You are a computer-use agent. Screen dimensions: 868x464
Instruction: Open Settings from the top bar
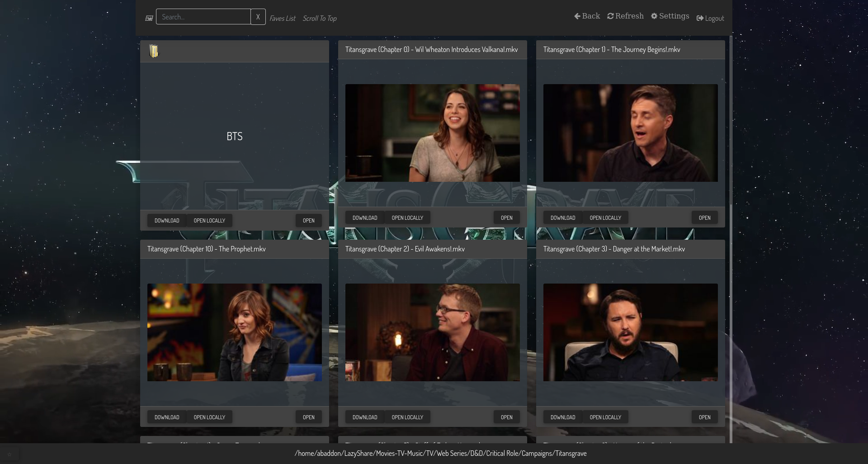pyautogui.click(x=670, y=16)
